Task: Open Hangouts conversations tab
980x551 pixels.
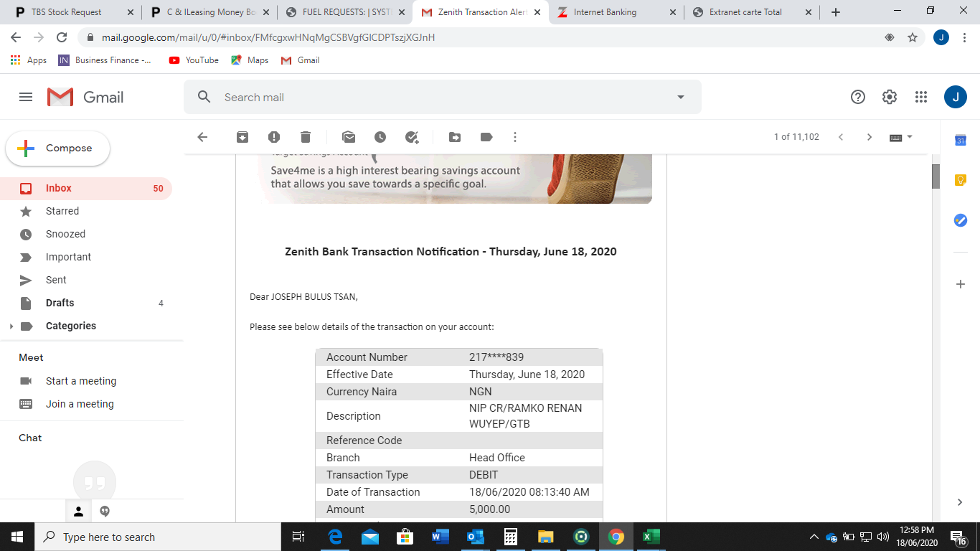Action: coord(105,512)
